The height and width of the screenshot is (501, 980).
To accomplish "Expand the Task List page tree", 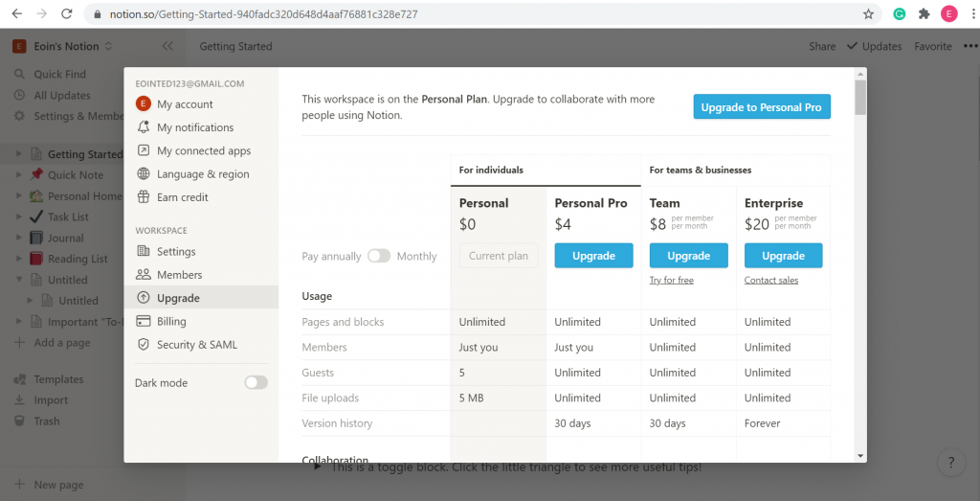I will pyautogui.click(x=19, y=216).
